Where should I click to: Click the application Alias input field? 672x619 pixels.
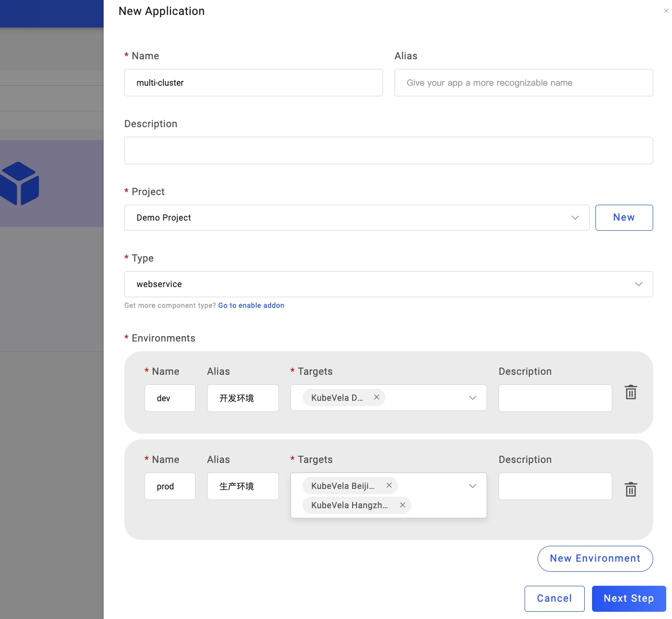click(x=523, y=83)
